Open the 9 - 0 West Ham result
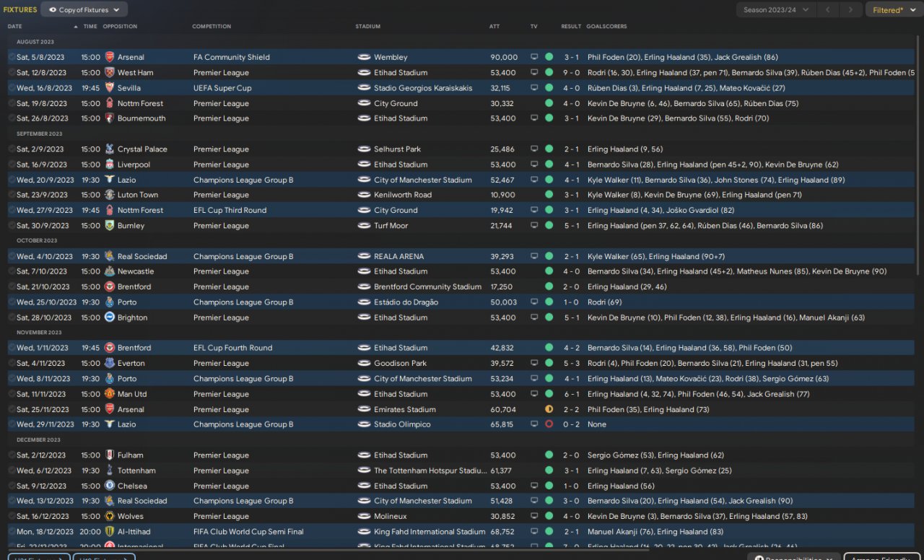The image size is (924, 560). click(x=571, y=73)
